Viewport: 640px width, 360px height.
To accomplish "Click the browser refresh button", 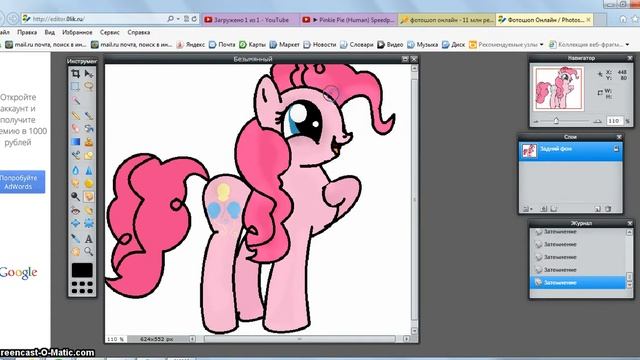I will pos(195,19).
